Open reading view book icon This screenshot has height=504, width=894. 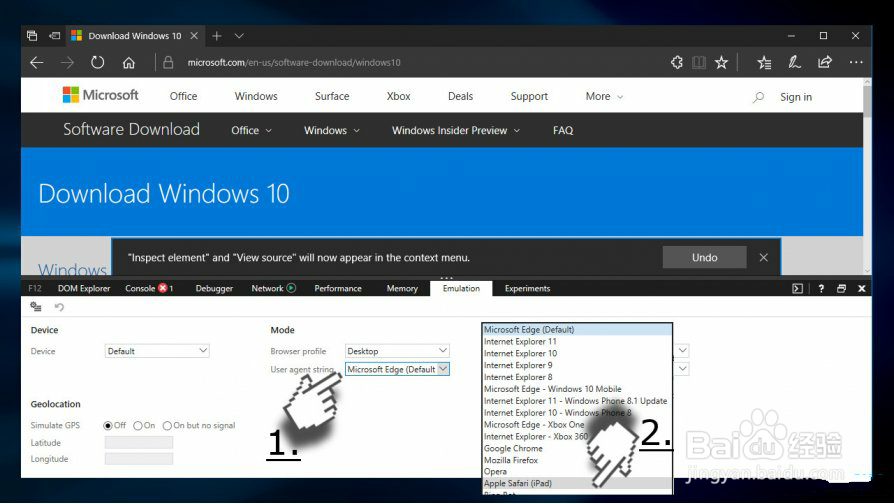699,63
